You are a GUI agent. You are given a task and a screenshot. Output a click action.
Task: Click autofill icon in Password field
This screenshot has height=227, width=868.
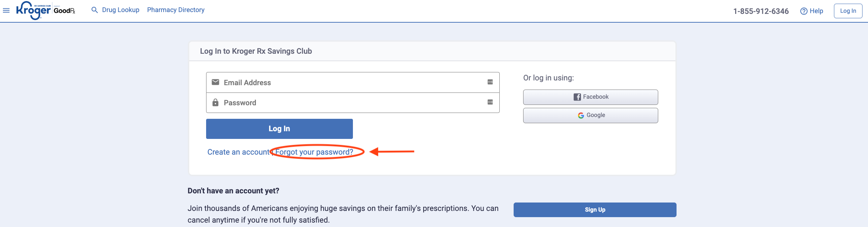point(490,102)
